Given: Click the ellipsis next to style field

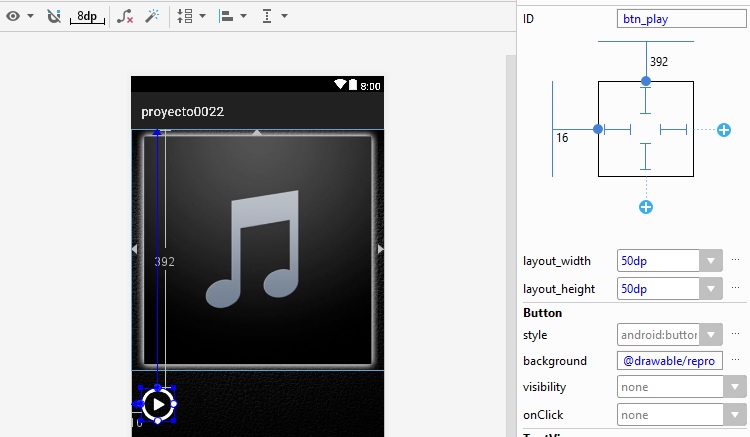Looking at the screenshot, I should click(x=736, y=334).
